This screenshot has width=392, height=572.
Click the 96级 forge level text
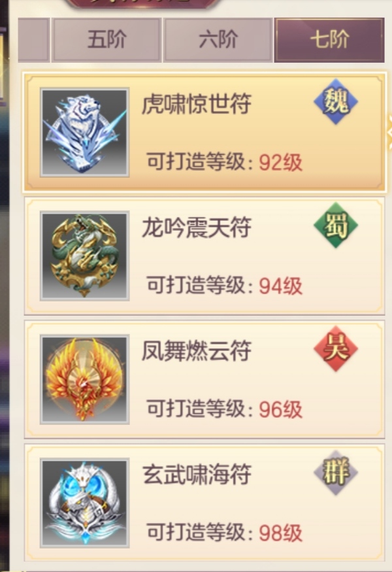pos(280,409)
